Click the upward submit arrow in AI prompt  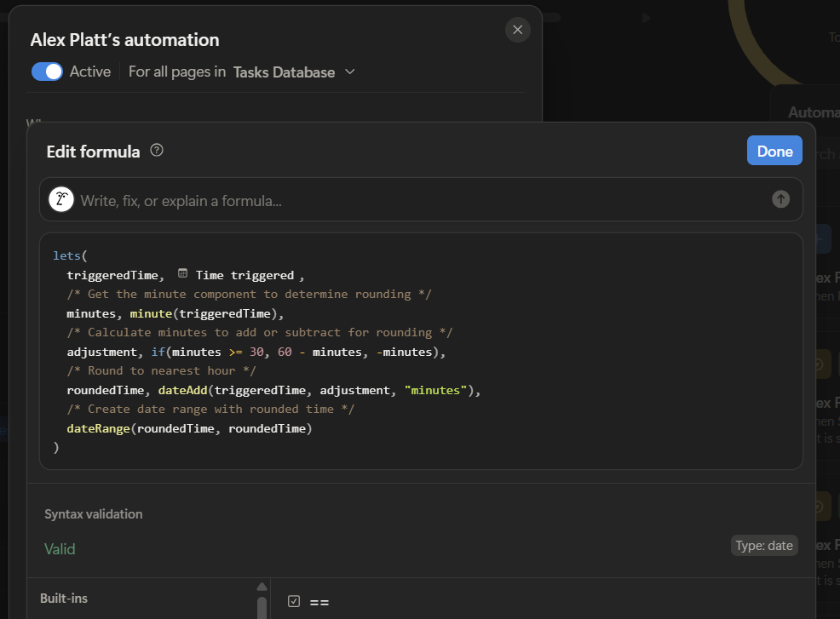point(780,198)
